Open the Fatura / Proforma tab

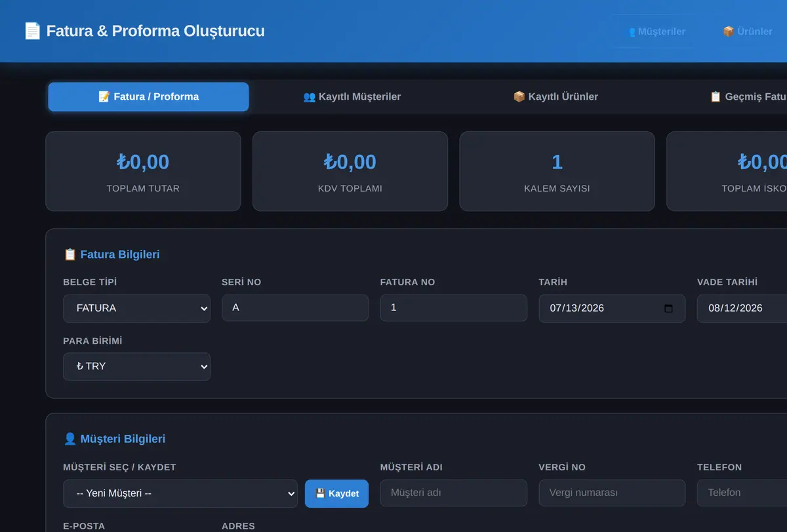coord(148,96)
